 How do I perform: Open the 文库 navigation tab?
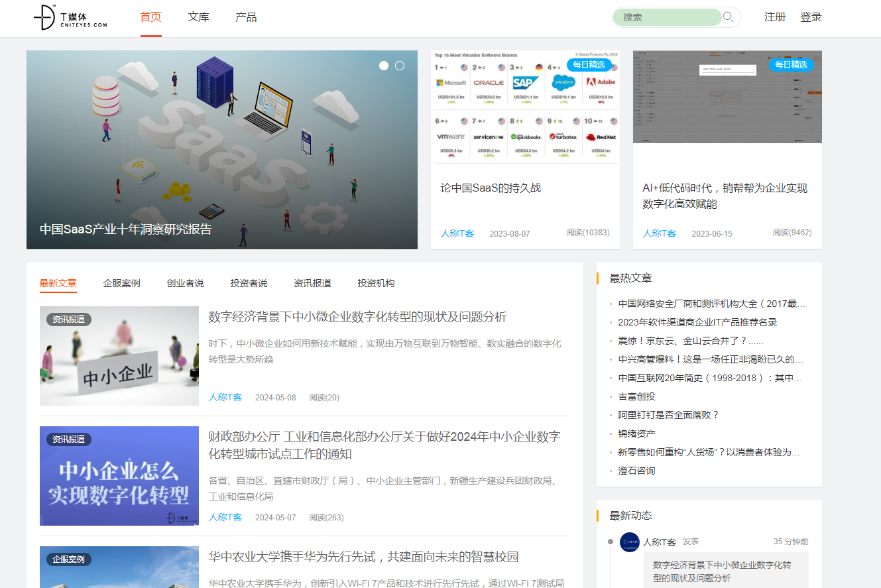pos(198,17)
